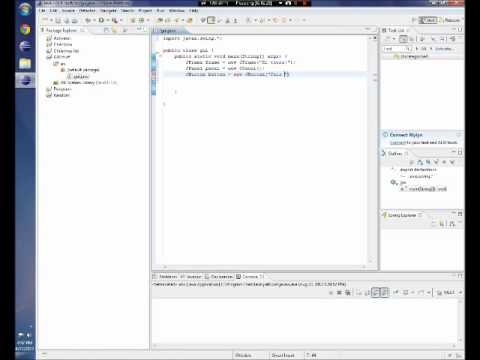The image size is (480, 360).
Task: Click the Activate link in Task List
Action: pyautogui.click(x=443, y=49)
